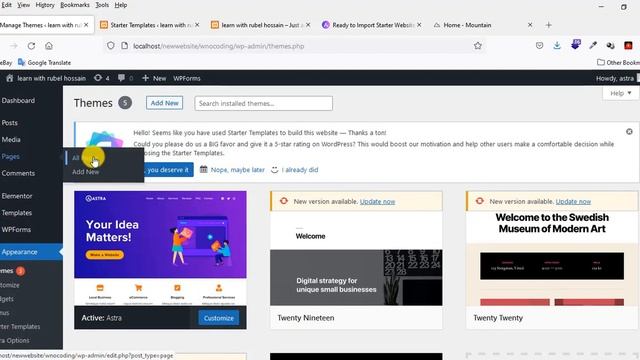Click the Add New theme button
This screenshot has height=360, width=640.
[x=164, y=103]
